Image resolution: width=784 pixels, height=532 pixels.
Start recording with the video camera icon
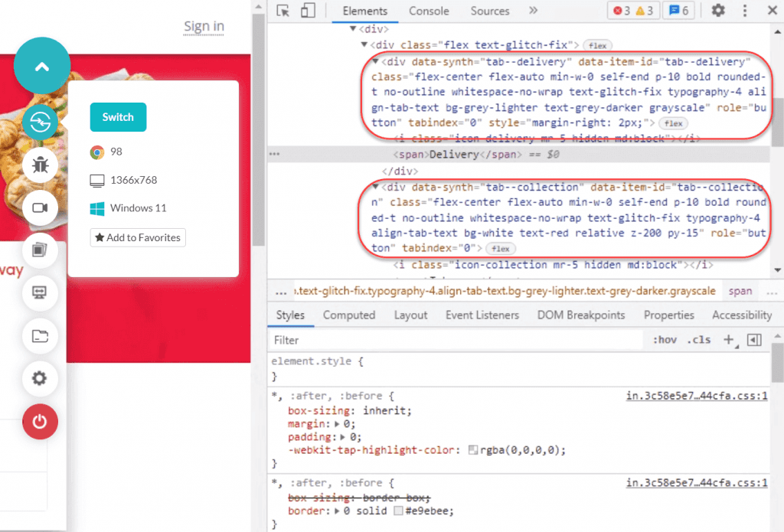[x=41, y=207]
